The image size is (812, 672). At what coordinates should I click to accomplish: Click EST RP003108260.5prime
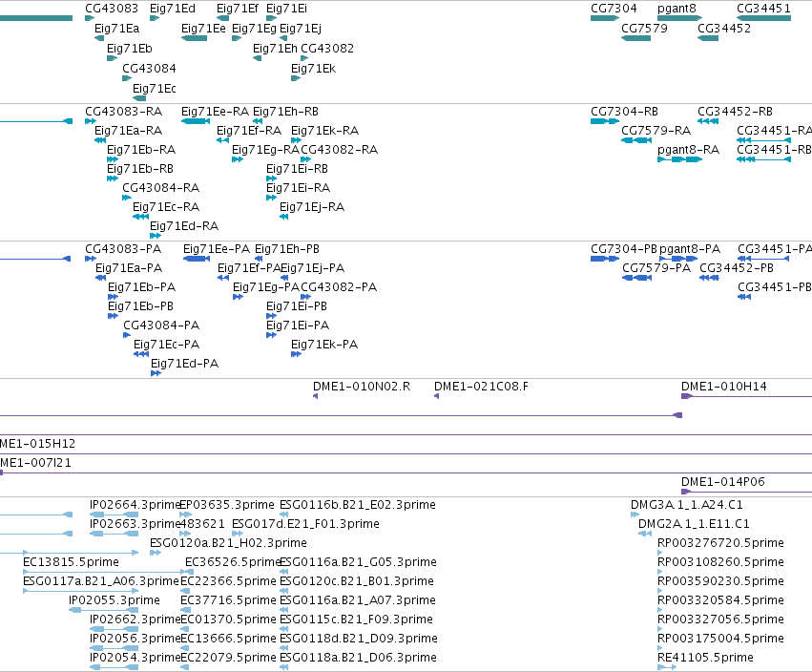720,562
